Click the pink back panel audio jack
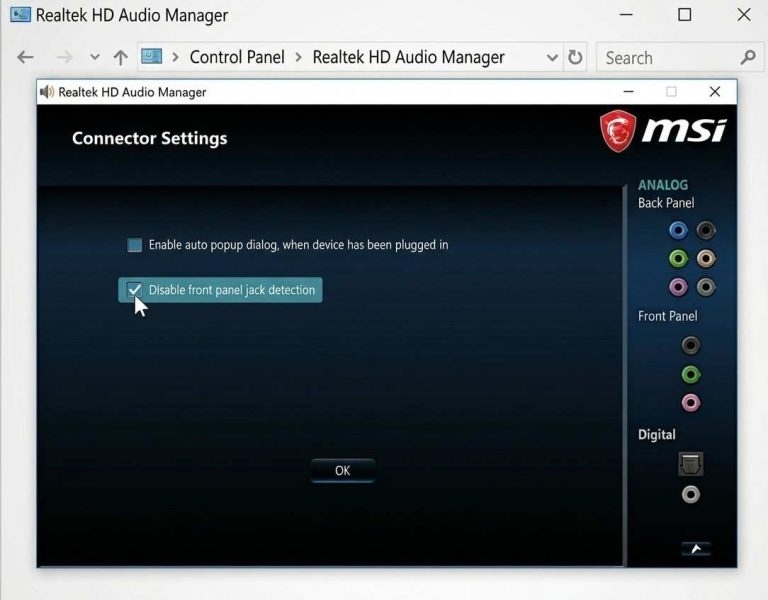Screen dimensions: 768x600 (678, 287)
